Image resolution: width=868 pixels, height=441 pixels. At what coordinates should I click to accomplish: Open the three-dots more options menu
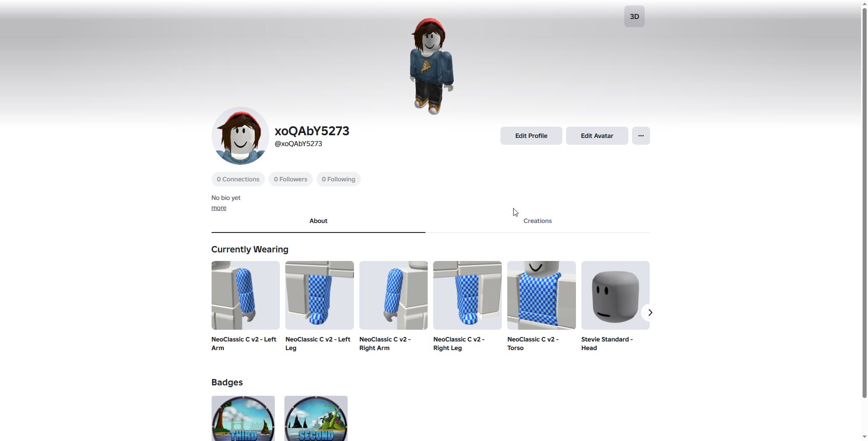click(641, 136)
